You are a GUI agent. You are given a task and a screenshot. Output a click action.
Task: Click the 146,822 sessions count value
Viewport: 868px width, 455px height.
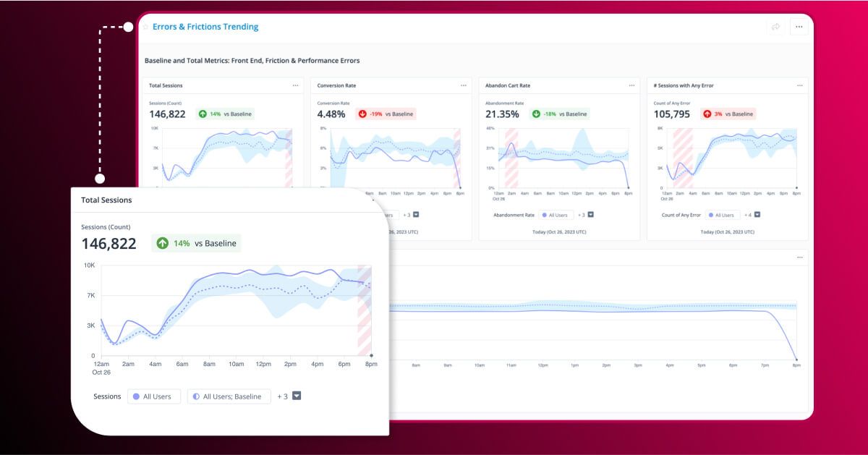(110, 244)
